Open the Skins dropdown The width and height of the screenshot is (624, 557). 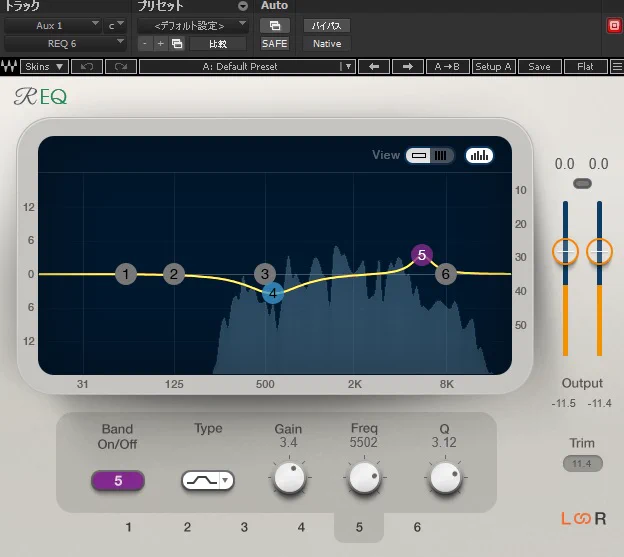click(44, 66)
